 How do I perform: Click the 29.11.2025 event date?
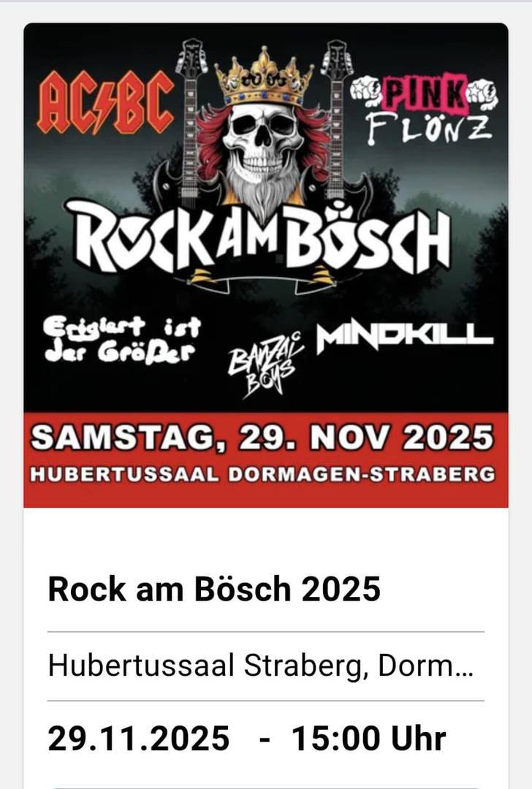tap(139, 738)
